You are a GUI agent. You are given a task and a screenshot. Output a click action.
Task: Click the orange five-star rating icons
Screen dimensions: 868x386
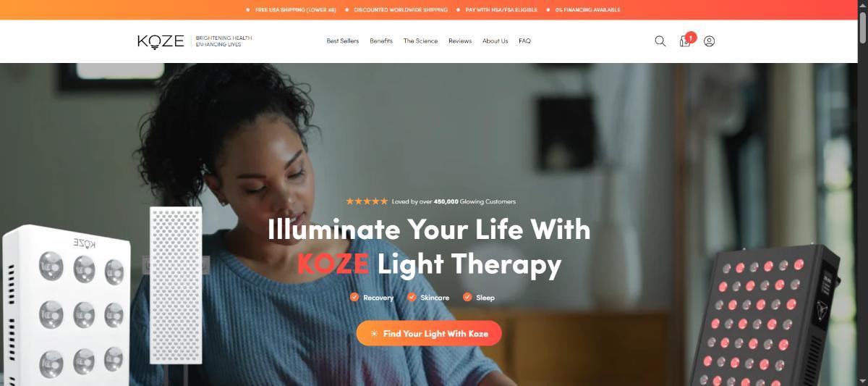pyautogui.click(x=367, y=201)
